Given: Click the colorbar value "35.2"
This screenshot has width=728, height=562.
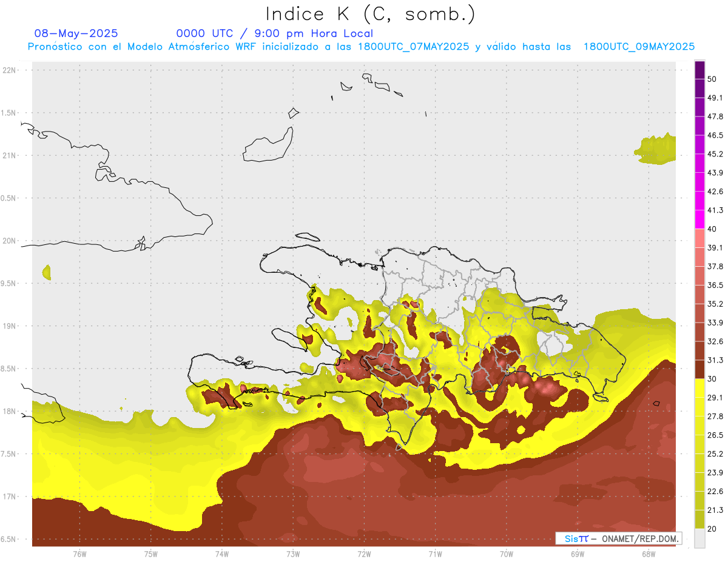Looking at the screenshot, I should pyautogui.click(x=715, y=304).
